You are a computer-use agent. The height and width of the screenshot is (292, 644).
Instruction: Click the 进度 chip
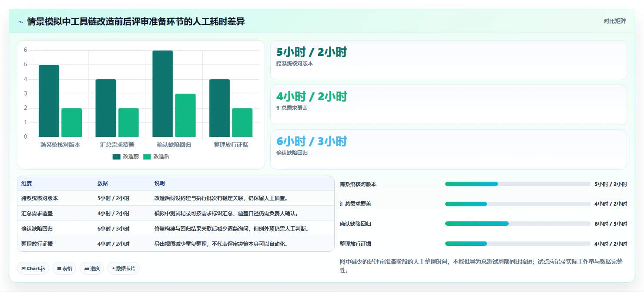tap(92, 268)
